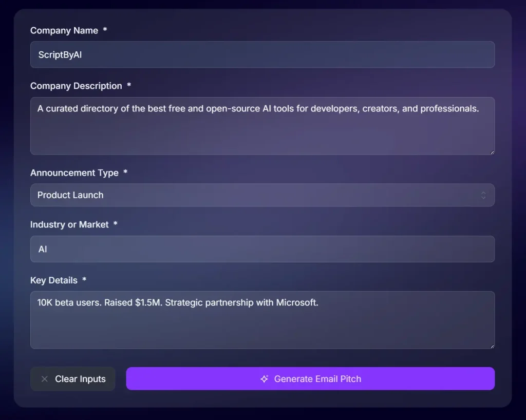Click the X icon beside Clear Inputs
This screenshot has height=420, width=526.
click(x=45, y=378)
